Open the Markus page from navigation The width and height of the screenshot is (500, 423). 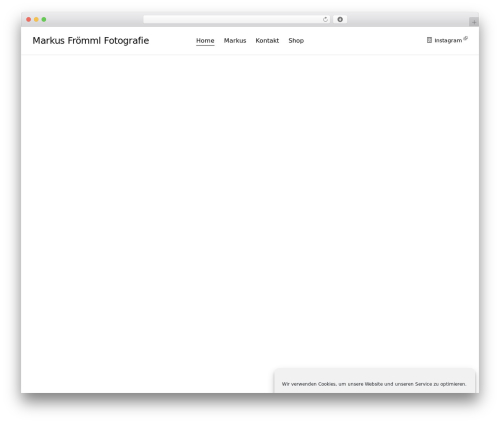click(235, 41)
